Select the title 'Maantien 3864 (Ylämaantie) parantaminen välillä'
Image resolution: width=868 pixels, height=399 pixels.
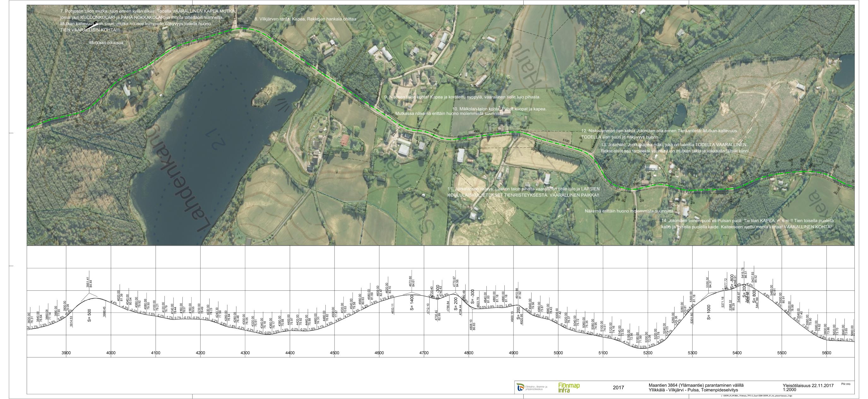[696, 385]
